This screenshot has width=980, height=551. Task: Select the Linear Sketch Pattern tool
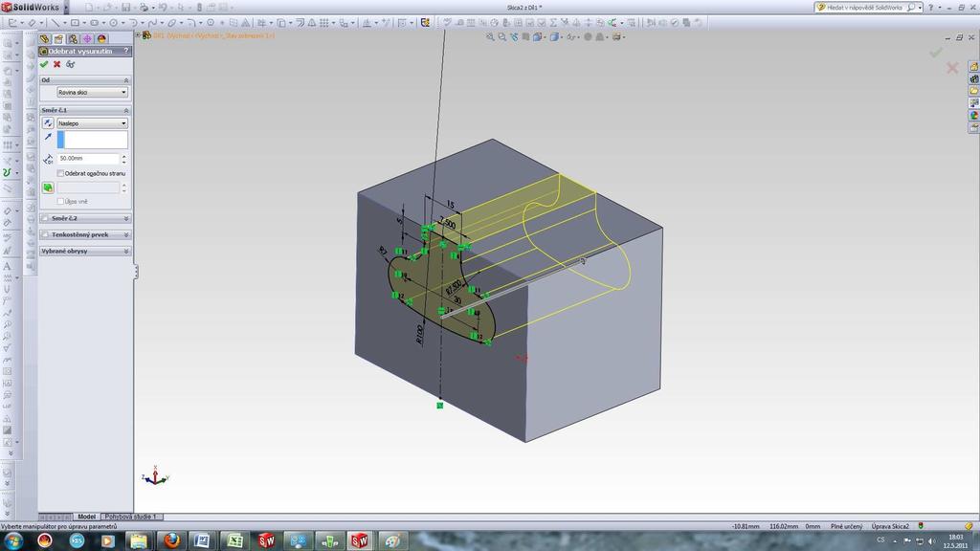coord(324,23)
